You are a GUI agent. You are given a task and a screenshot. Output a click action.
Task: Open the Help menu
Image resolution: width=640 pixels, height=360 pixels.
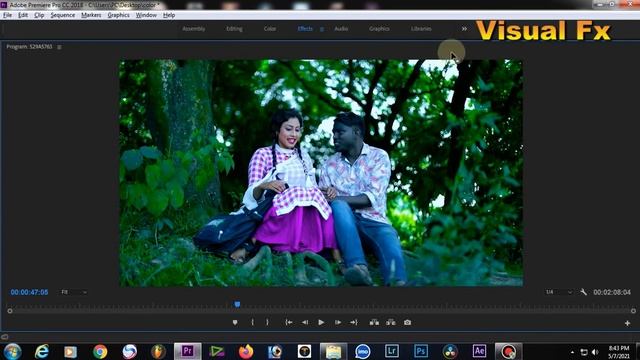[169, 15]
